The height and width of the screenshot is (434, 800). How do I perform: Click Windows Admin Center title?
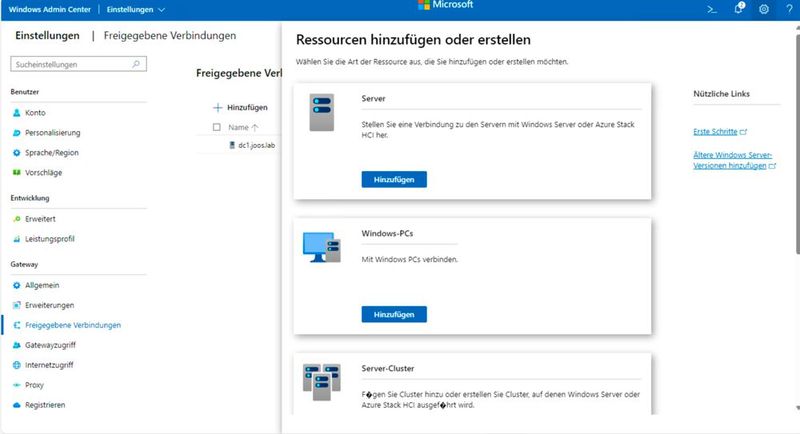pos(49,10)
